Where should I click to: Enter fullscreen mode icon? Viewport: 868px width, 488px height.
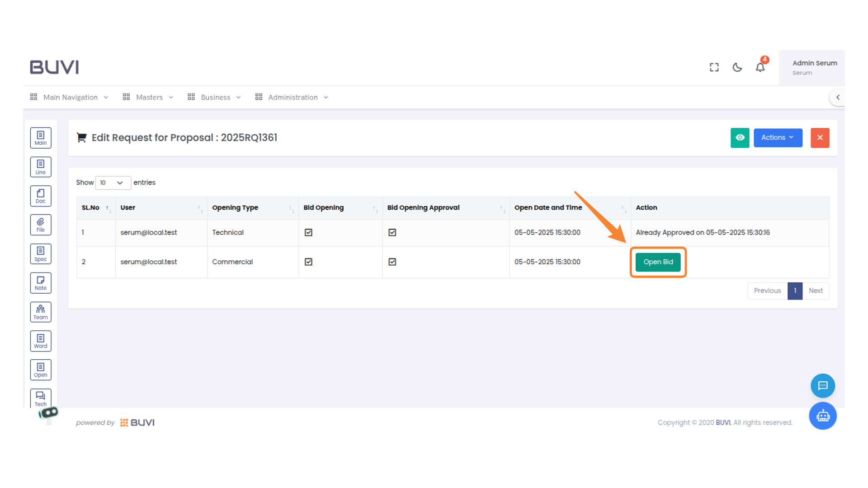[714, 67]
